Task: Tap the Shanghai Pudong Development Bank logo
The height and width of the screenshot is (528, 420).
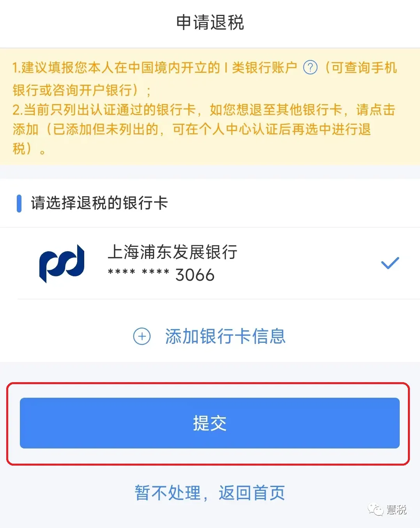Action: 62,264
